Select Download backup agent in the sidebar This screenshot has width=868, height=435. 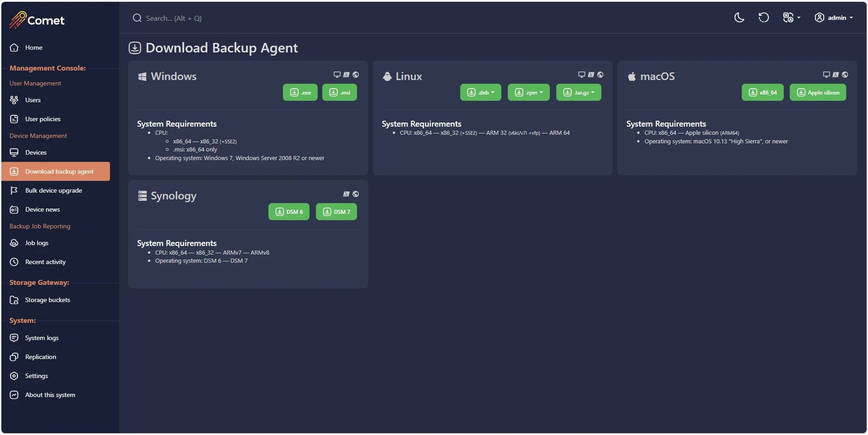click(56, 171)
